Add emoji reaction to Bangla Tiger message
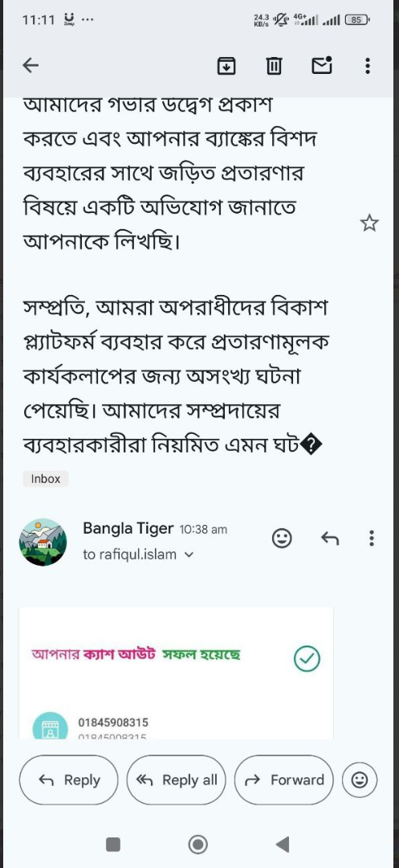 tap(282, 538)
